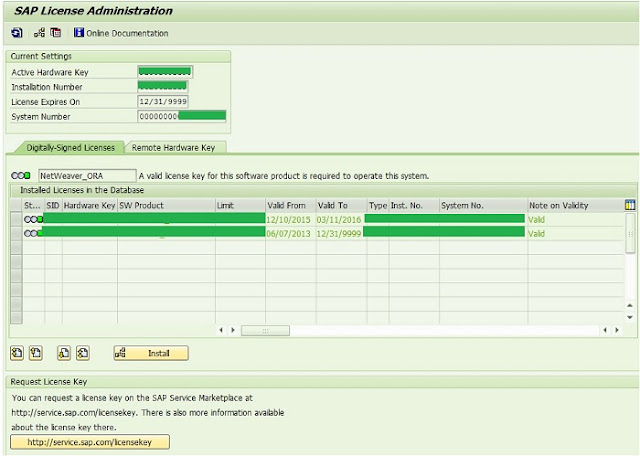Click the page icon with the yellow down arrow
This screenshot has height=456, width=640.
click(x=64, y=353)
